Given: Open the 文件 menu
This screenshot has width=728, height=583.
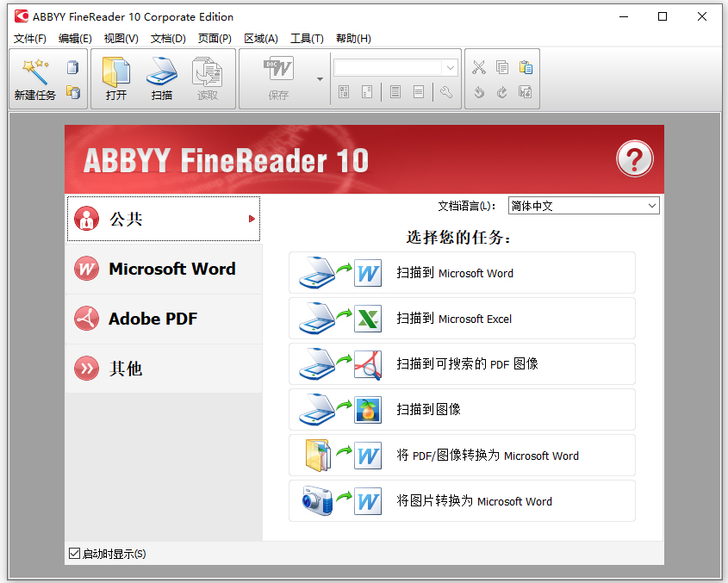Looking at the screenshot, I should (30, 38).
